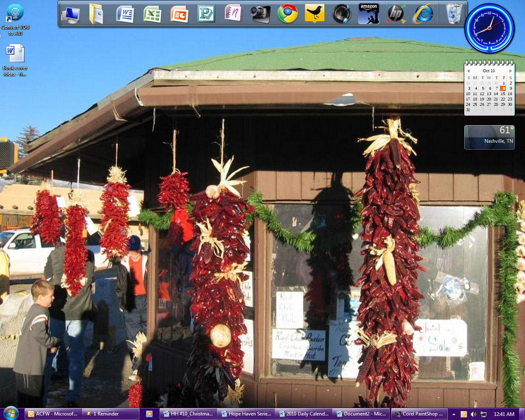Switch to Hope Haven Series Word document
525x420 pixels.
point(246,414)
